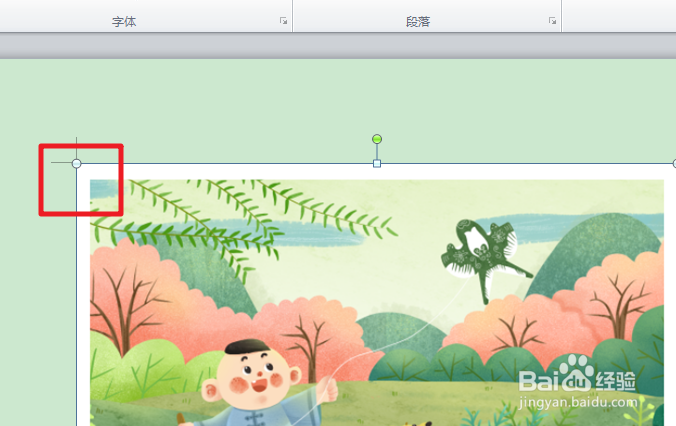This screenshot has width=676, height=426.
Task: Click the green rotation handle above the picture
Action: pyautogui.click(x=377, y=139)
